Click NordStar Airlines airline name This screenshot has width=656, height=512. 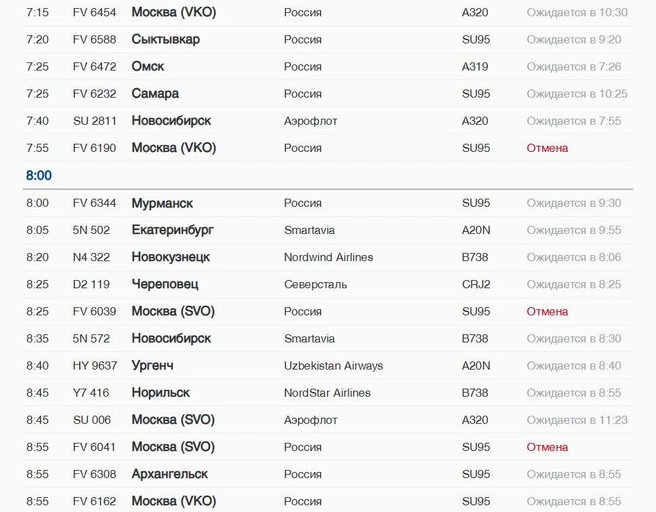327,393
